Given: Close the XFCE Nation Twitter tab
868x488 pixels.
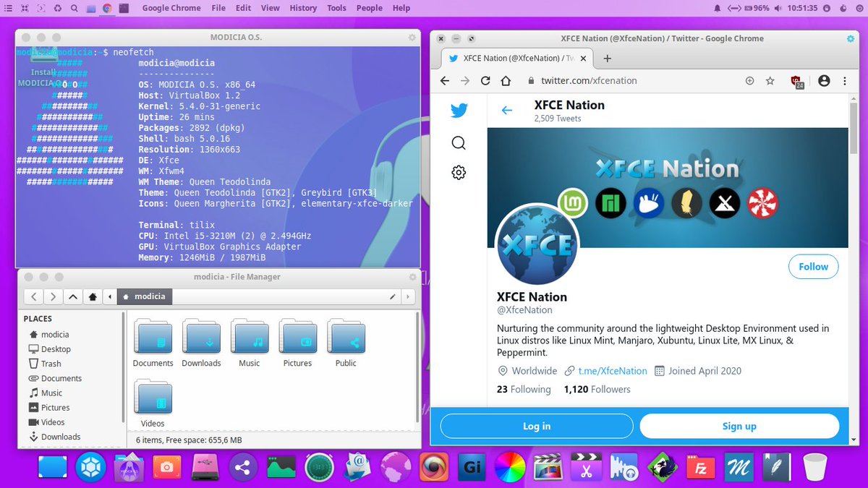Looking at the screenshot, I should [x=584, y=59].
